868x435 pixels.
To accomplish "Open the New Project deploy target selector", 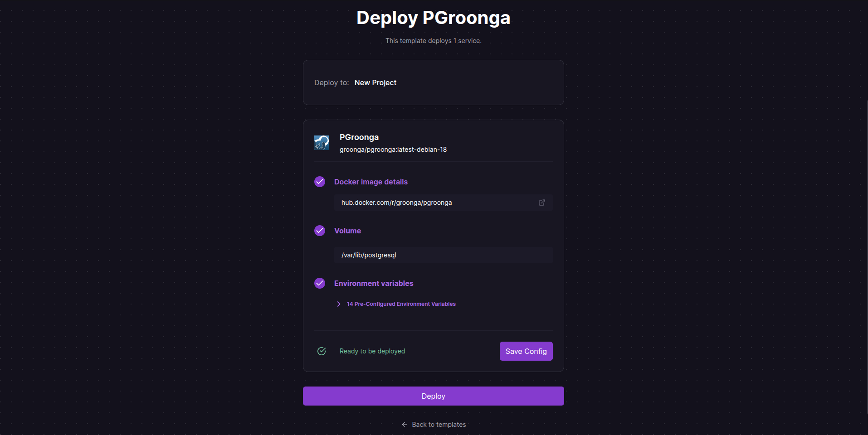I will click(375, 82).
